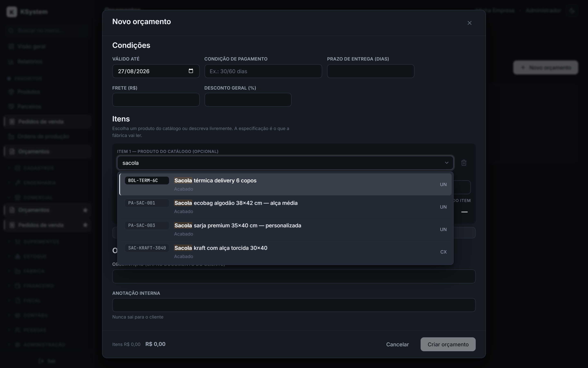
Task: Click the background page's '+ Novo orçamento' button
Action: pyautogui.click(x=546, y=67)
